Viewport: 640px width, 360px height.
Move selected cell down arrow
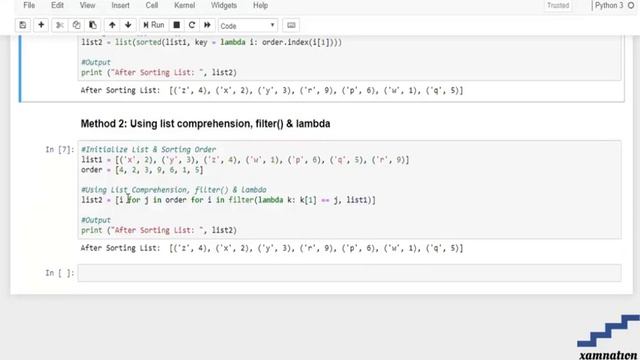point(128,25)
